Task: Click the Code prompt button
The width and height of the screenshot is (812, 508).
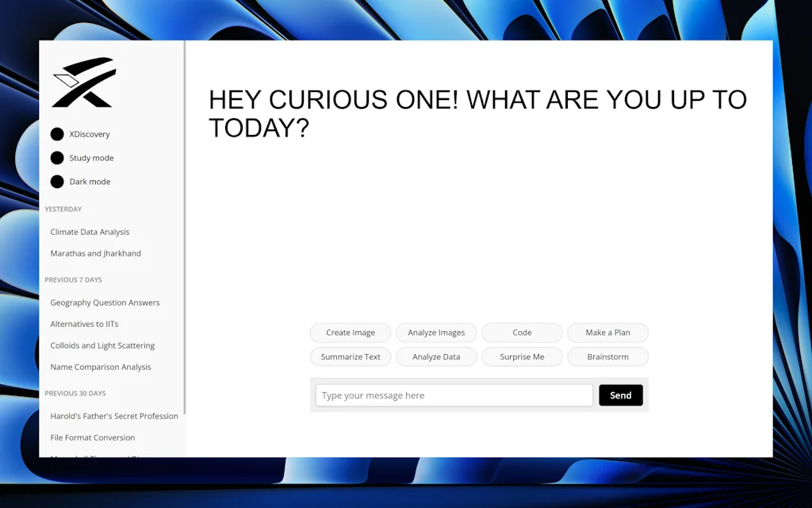Action: pyautogui.click(x=522, y=333)
